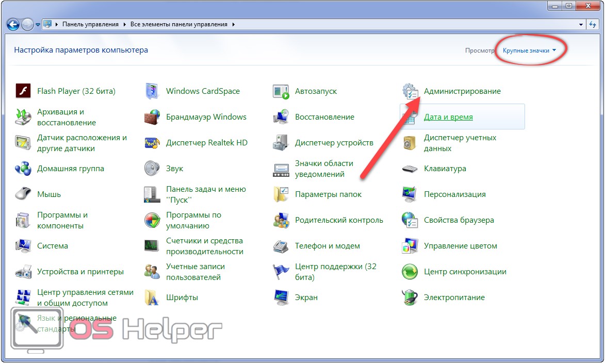
Task: Click the Экран display icon
Action: pos(281,297)
